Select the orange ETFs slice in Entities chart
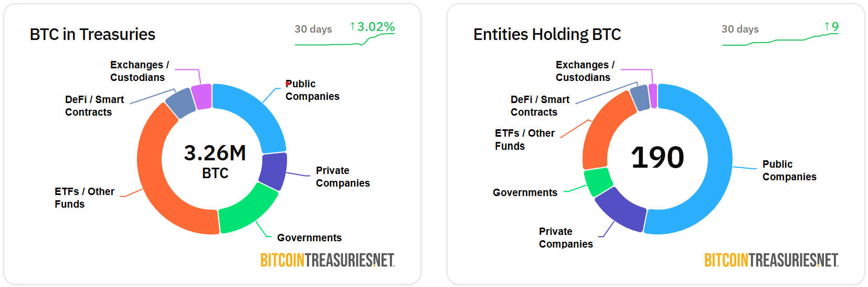Image resolution: width=868 pixels, height=287 pixels. click(605, 134)
